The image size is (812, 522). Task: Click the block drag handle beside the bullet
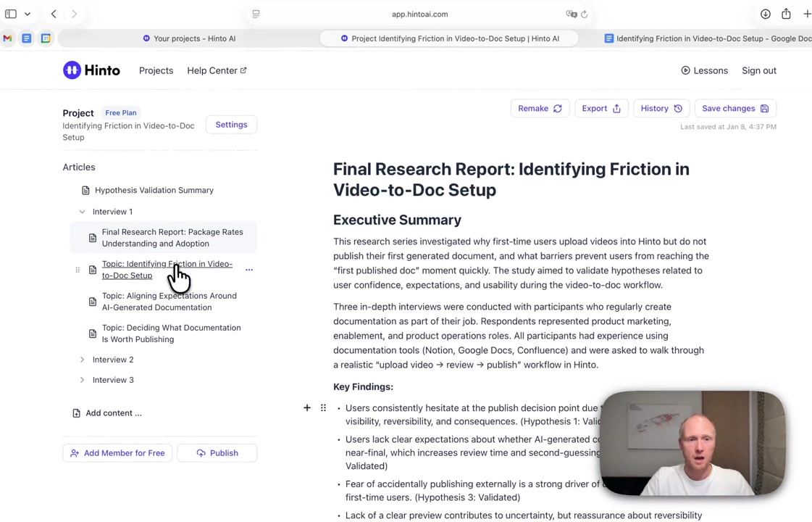pos(323,408)
